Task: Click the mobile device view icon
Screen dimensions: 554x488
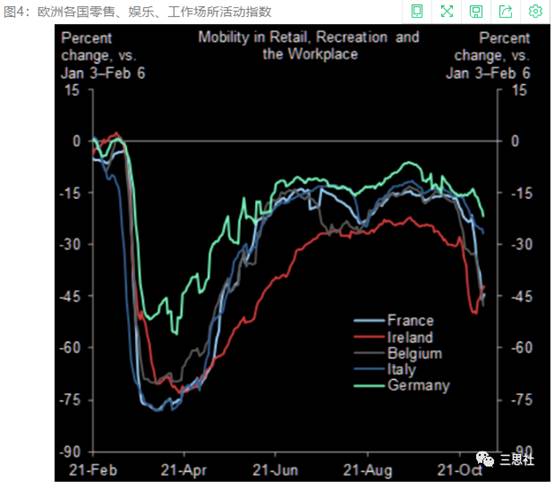Action: coord(417,11)
